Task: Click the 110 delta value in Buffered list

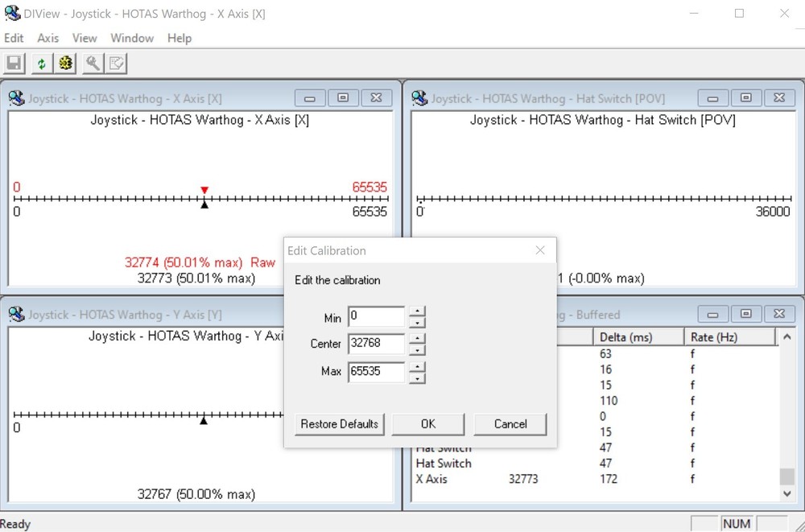Action: pyautogui.click(x=609, y=401)
